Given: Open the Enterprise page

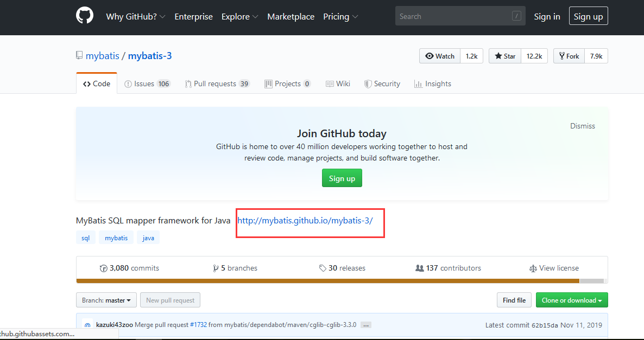Looking at the screenshot, I should [x=193, y=17].
